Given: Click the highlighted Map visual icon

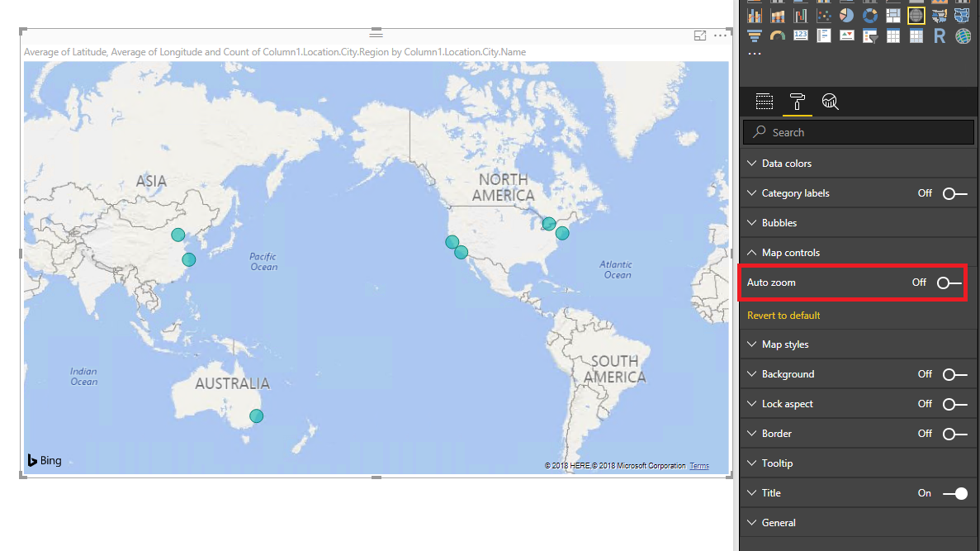Looking at the screenshot, I should pos(916,16).
